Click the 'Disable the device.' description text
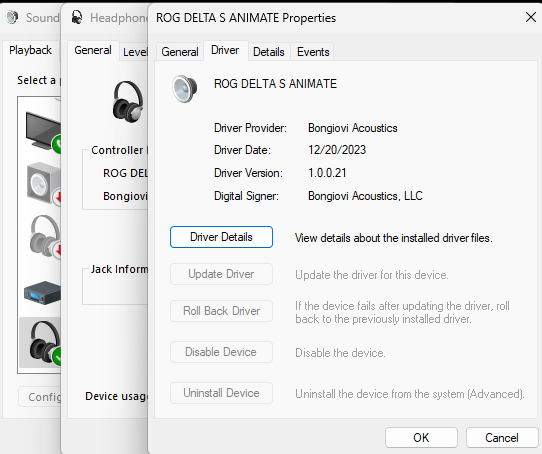 pos(340,353)
